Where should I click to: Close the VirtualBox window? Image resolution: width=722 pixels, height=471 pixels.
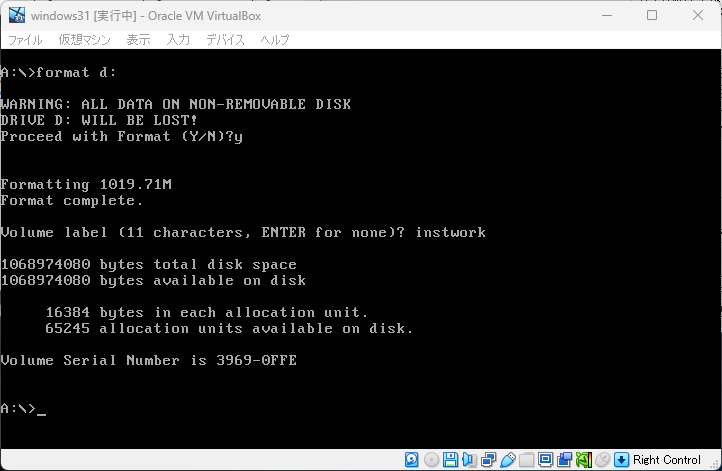point(698,15)
